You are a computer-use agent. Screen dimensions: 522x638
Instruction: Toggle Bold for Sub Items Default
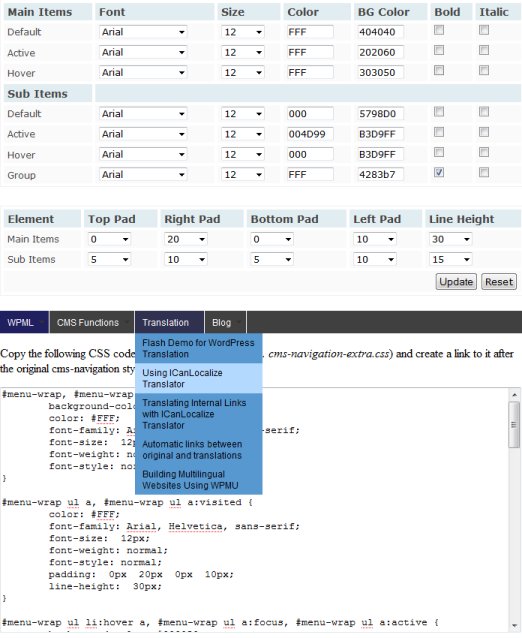point(439,112)
